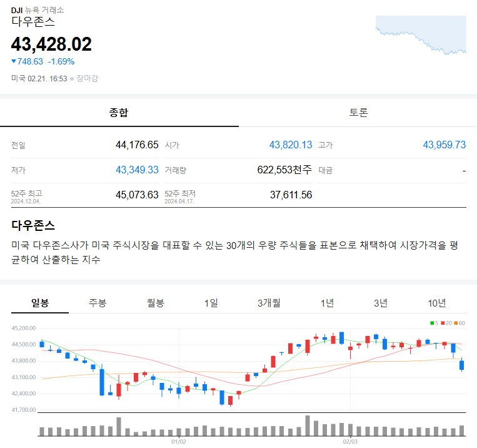
Task: Click the 52주 최저 label
Action: [180, 193]
